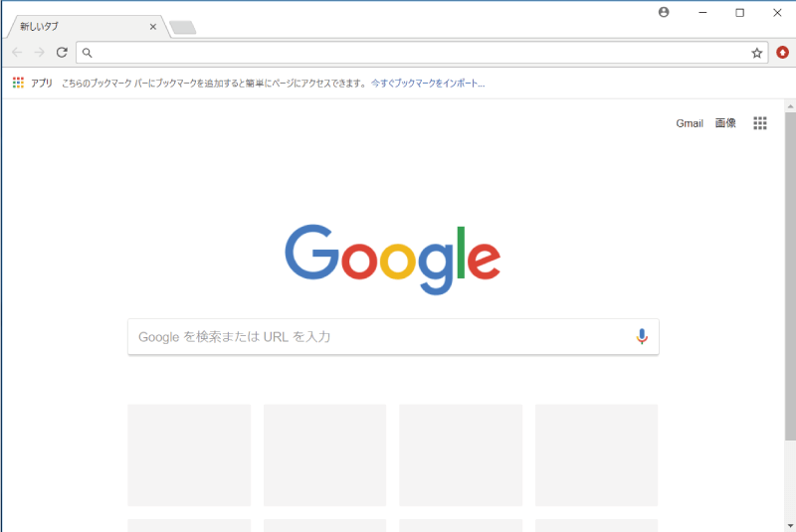
Task: Open a new tab with the tab button
Action: click(x=183, y=28)
